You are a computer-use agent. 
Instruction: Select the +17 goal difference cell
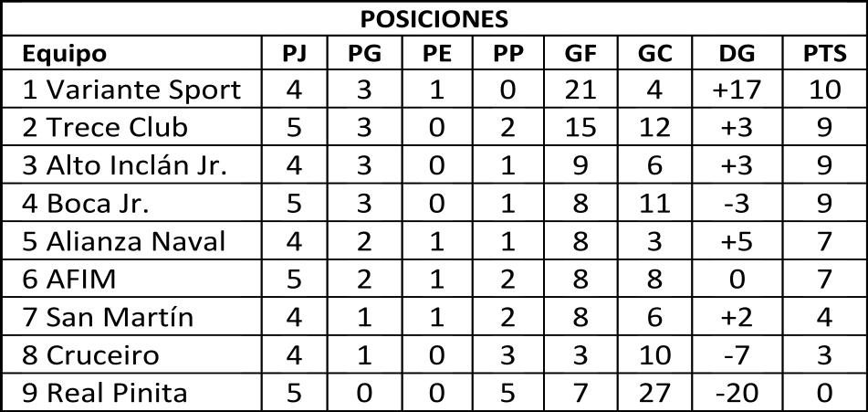pos(737,90)
